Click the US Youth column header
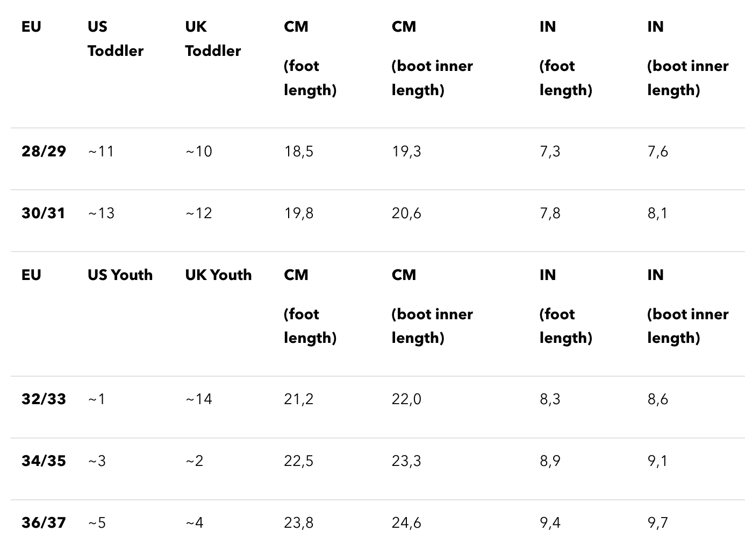This screenshot has height=560, width=745. (x=120, y=275)
